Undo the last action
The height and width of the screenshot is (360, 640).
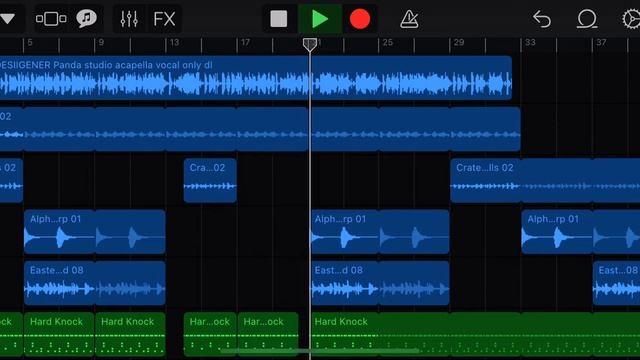542,19
